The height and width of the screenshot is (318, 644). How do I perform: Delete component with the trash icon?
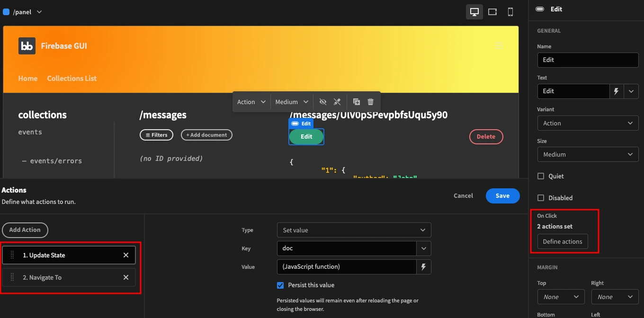[x=371, y=102]
